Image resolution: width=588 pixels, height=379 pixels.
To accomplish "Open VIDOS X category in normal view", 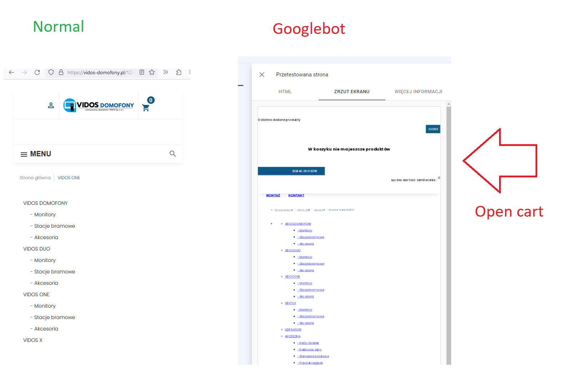I will tap(33, 340).
